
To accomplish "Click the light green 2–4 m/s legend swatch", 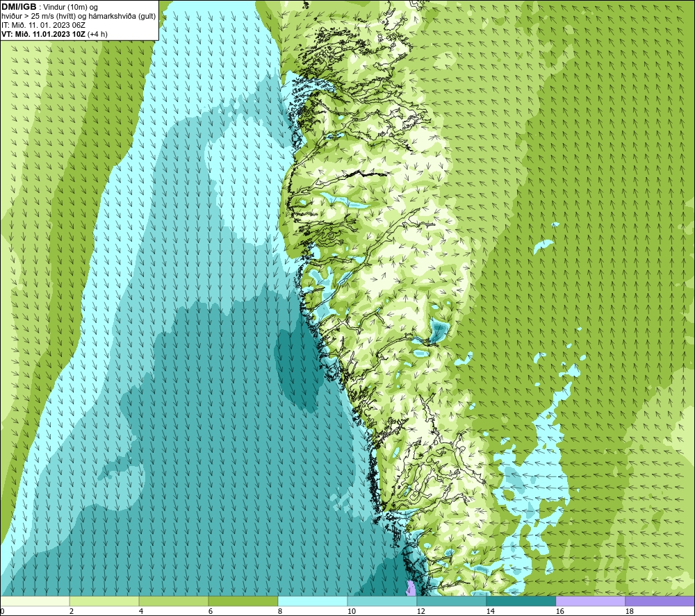I will pyautogui.click(x=104, y=601).
